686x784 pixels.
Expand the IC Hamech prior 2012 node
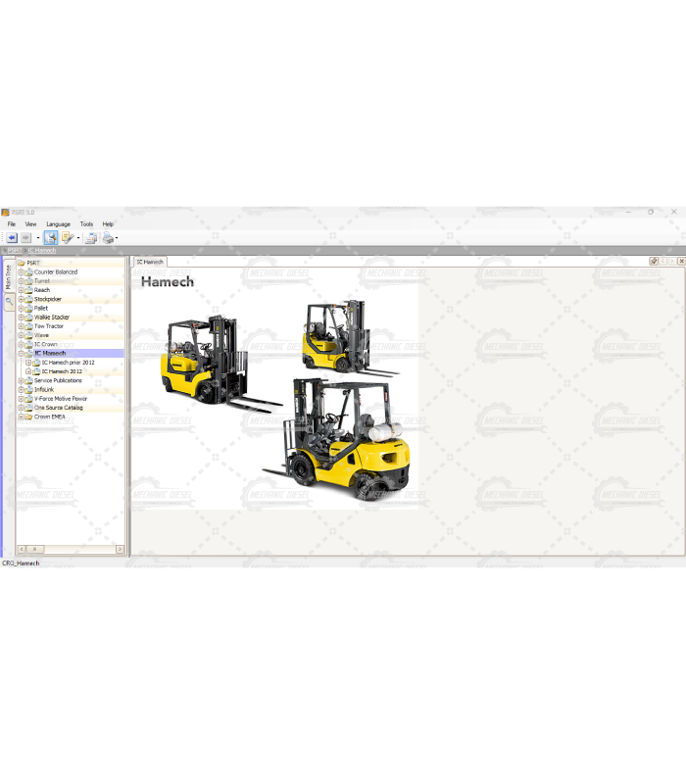[x=28, y=363]
